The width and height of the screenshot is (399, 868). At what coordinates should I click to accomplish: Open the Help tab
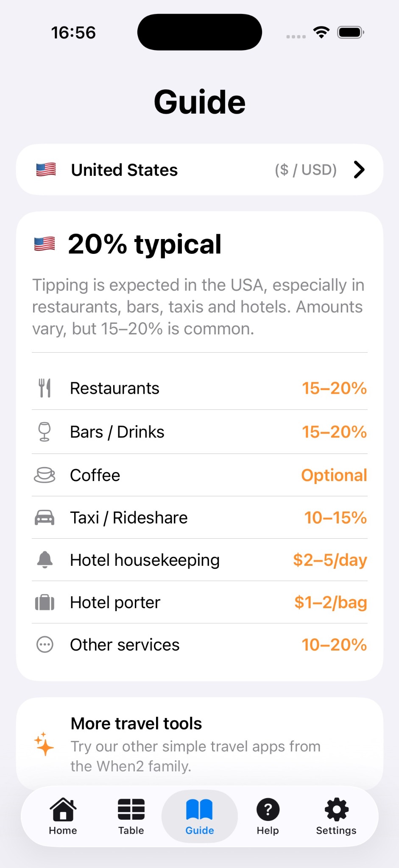tap(268, 816)
